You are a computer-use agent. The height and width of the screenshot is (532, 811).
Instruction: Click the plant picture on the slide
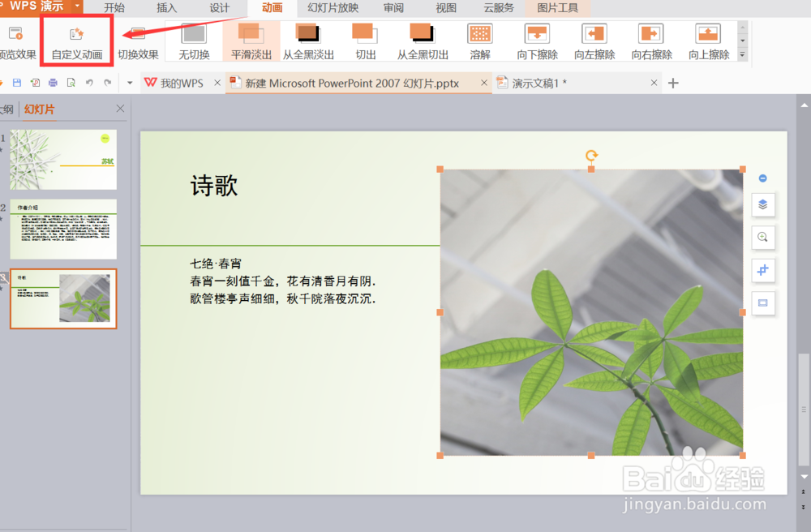[591, 312]
